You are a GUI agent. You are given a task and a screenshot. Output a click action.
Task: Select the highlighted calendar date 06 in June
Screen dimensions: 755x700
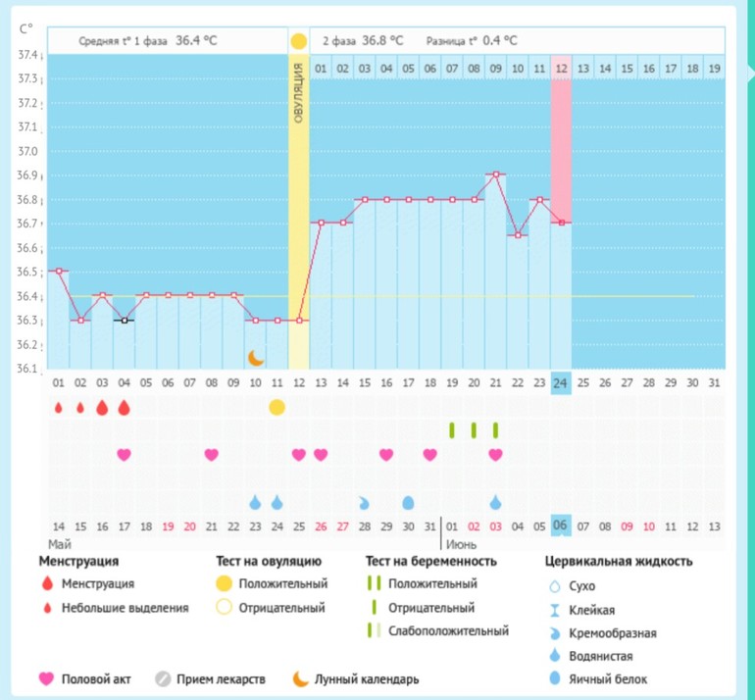560,525
